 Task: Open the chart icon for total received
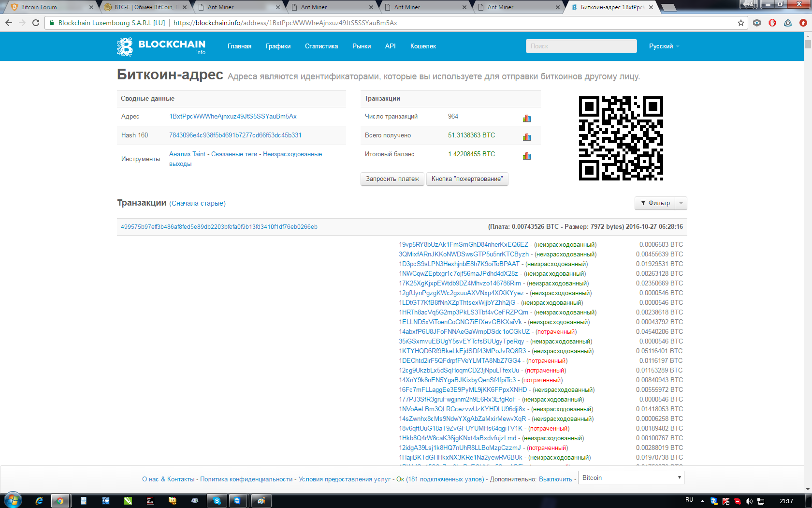(527, 137)
